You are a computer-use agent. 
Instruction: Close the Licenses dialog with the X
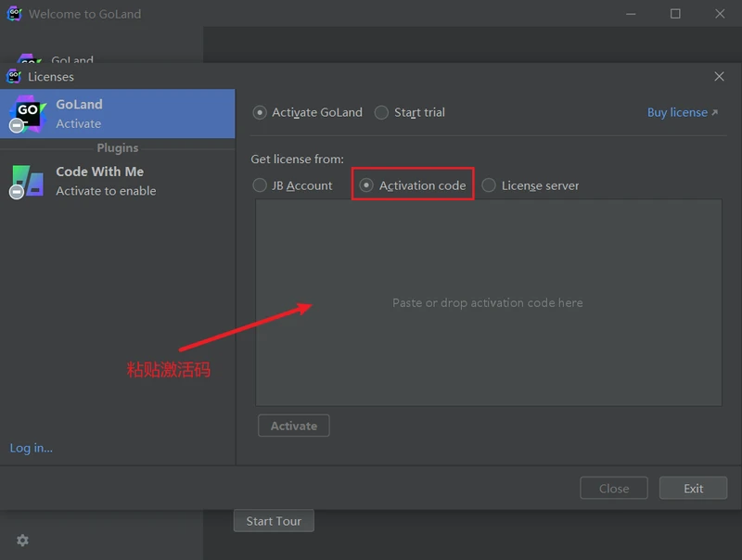(x=720, y=77)
